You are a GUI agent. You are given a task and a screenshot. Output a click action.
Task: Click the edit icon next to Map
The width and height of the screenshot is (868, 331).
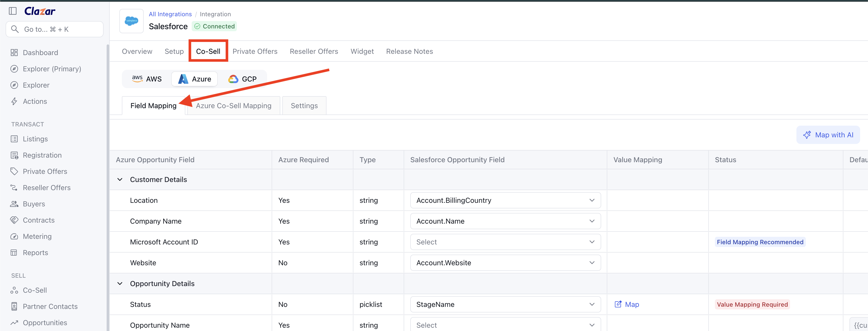point(618,304)
